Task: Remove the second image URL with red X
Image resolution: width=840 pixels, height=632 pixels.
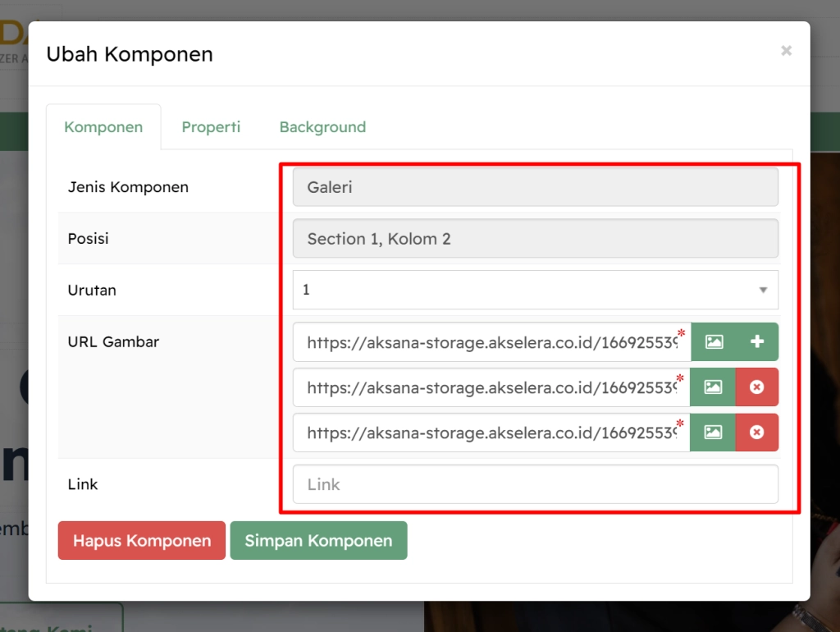Action: point(756,387)
